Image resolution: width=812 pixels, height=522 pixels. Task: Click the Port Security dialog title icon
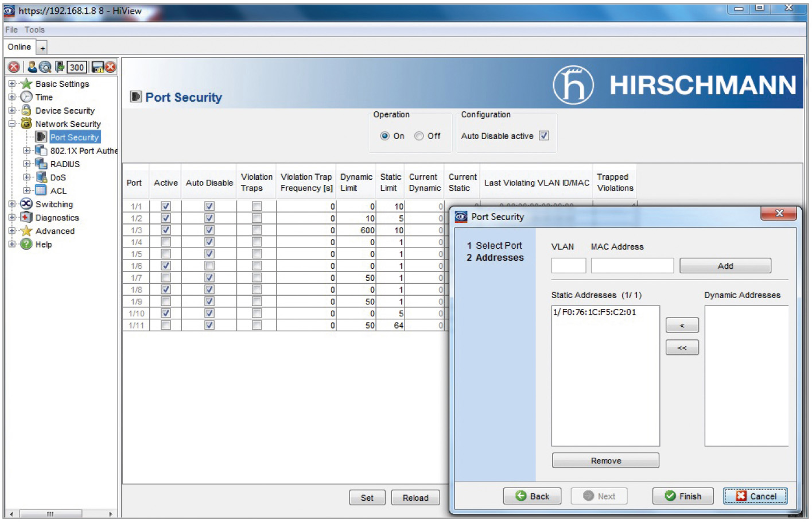461,216
